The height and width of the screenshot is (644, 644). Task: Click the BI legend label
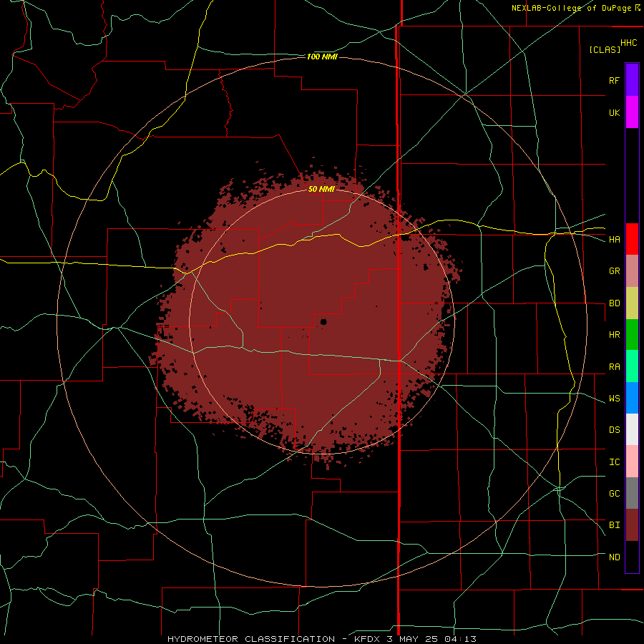click(614, 525)
